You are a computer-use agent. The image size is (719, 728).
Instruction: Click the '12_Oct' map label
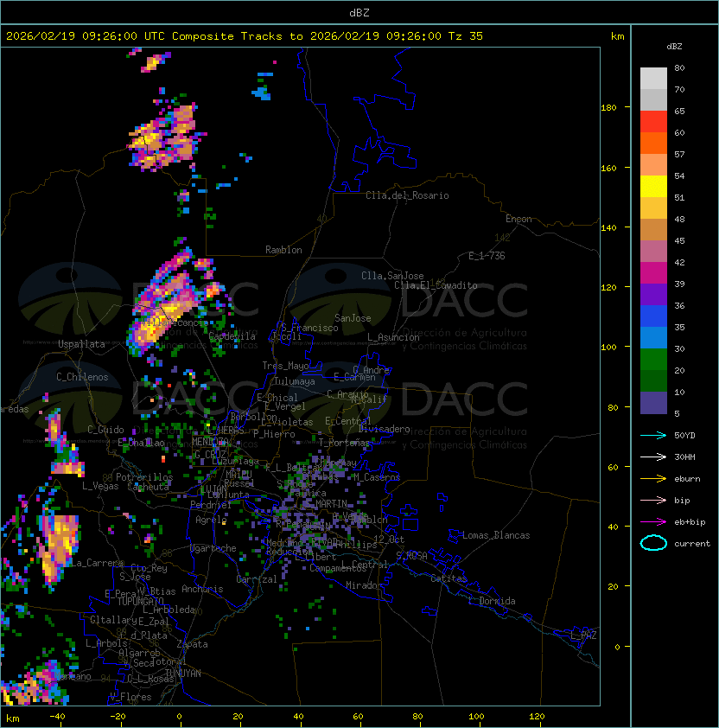click(x=389, y=540)
